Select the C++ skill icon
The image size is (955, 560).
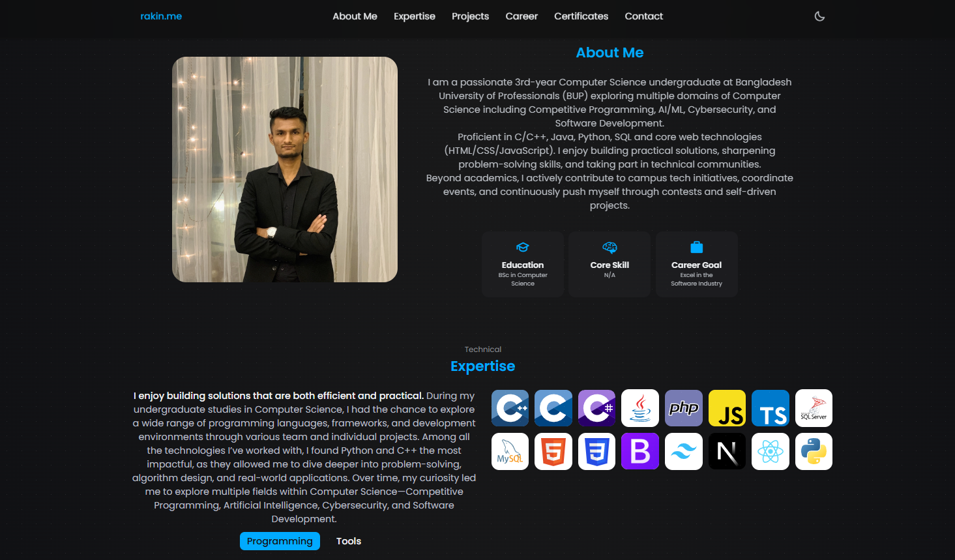[x=510, y=407]
